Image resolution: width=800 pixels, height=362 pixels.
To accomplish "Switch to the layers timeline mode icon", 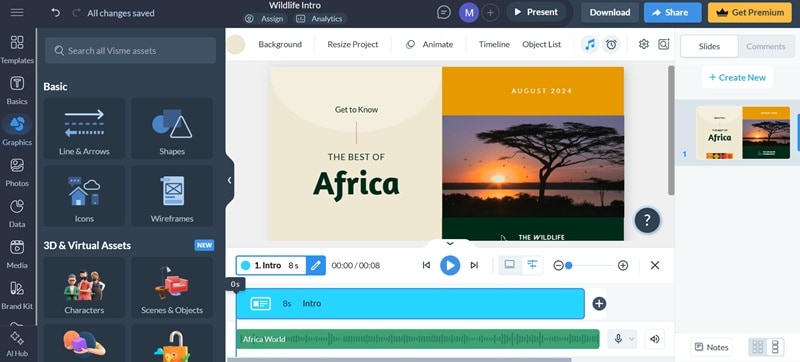I will pos(532,265).
